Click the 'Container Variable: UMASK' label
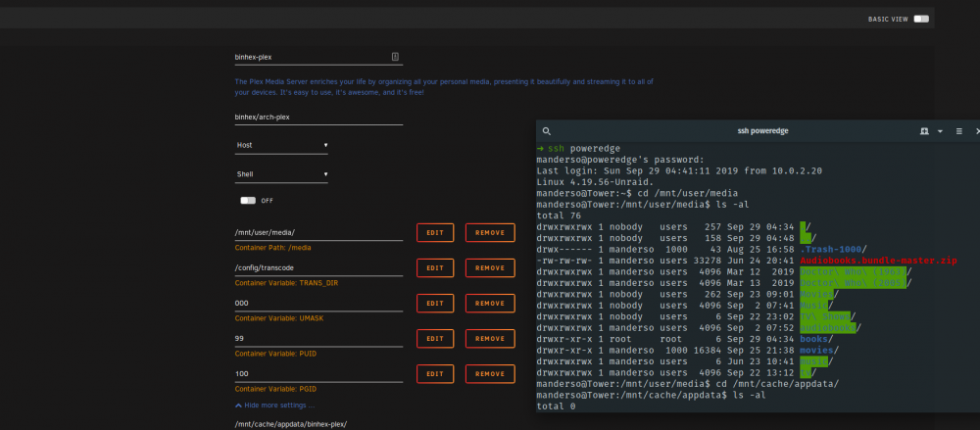The image size is (980, 430). click(x=278, y=318)
